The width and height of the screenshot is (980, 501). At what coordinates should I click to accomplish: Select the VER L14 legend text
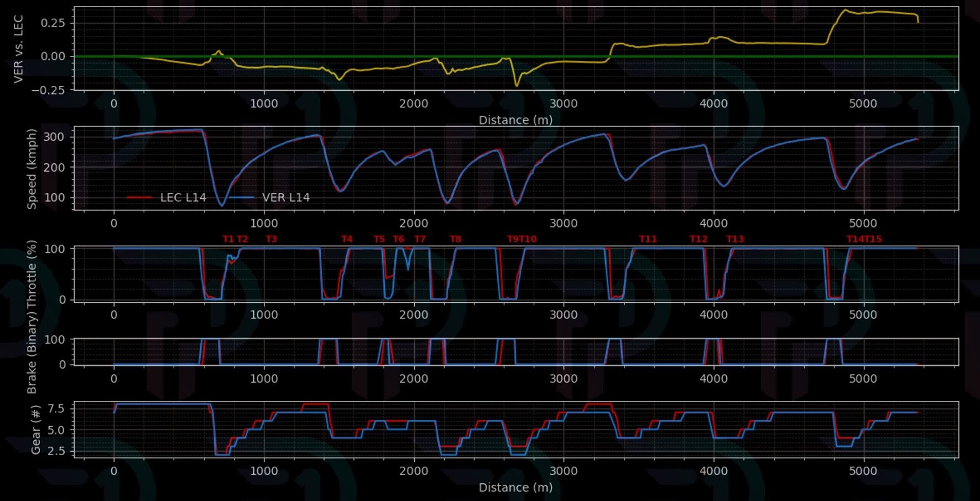[x=286, y=198]
